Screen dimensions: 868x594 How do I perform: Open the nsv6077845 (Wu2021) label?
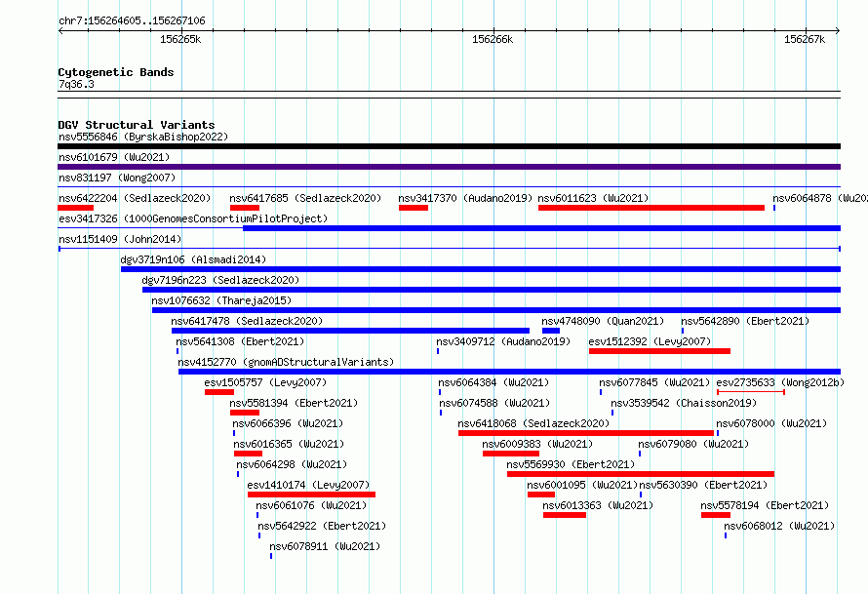click(654, 382)
